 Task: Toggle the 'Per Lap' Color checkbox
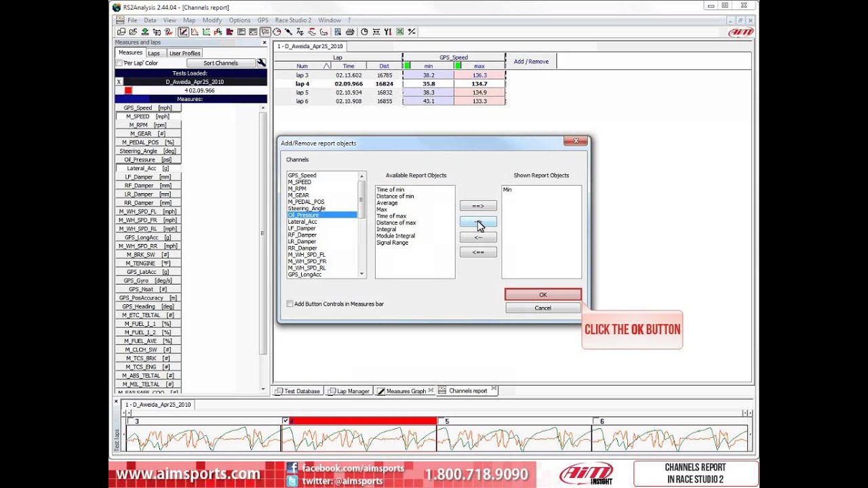point(119,63)
